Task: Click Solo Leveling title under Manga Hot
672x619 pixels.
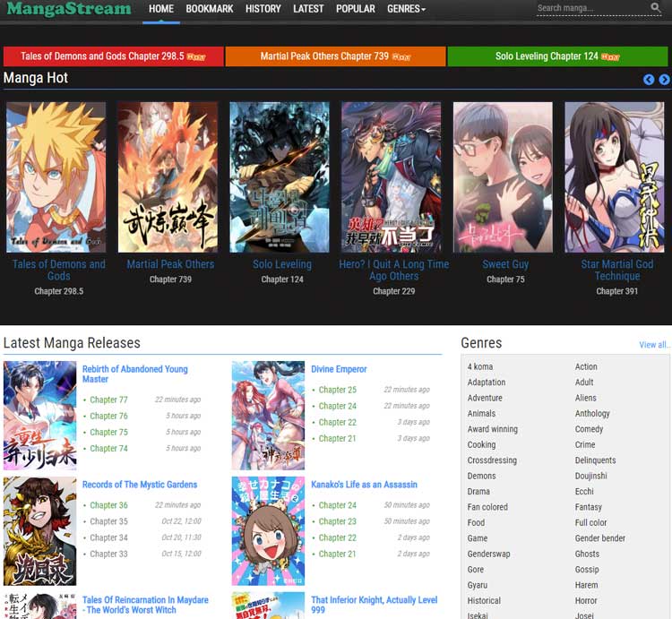Action: tap(282, 264)
